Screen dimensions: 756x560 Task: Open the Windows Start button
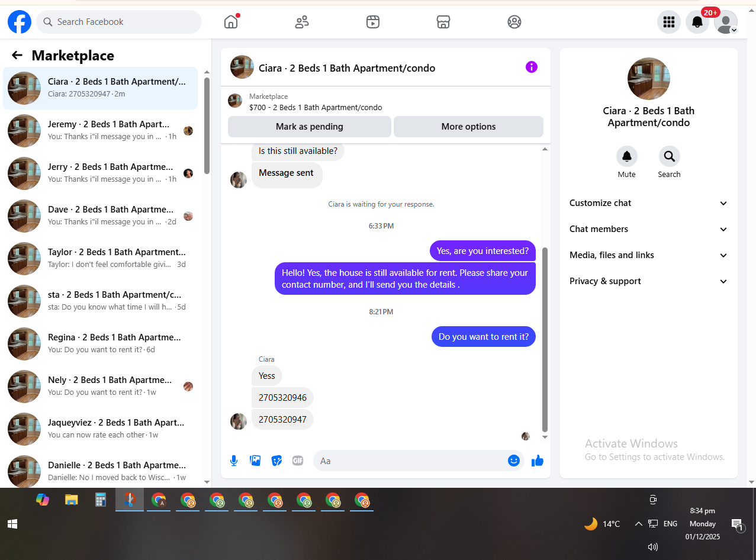[x=12, y=524]
